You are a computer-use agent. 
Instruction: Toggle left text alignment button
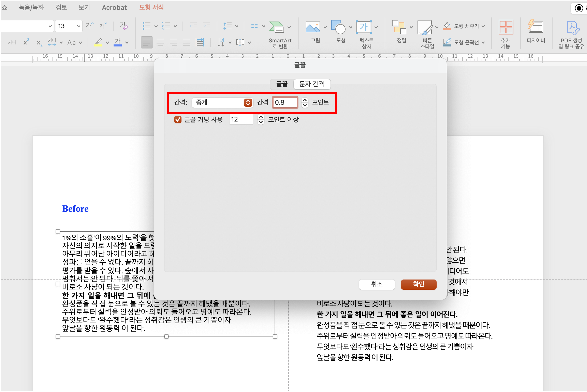(x=147, y=42)
